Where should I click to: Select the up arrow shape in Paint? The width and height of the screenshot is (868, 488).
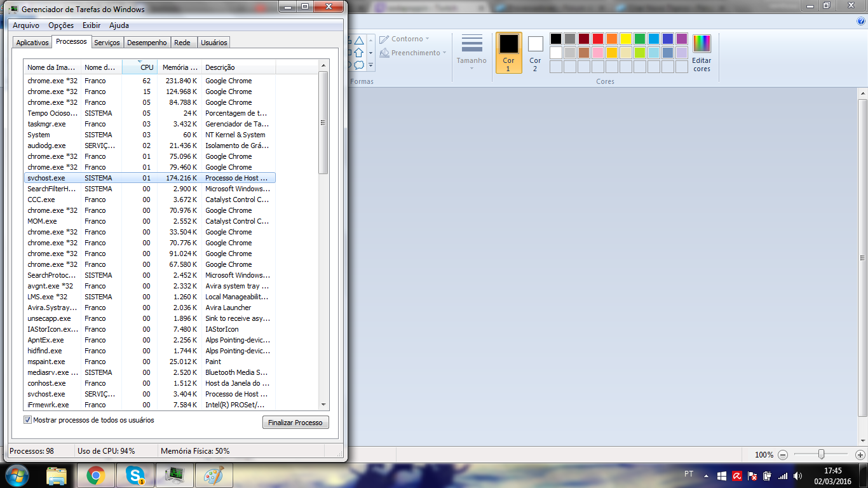359,52
